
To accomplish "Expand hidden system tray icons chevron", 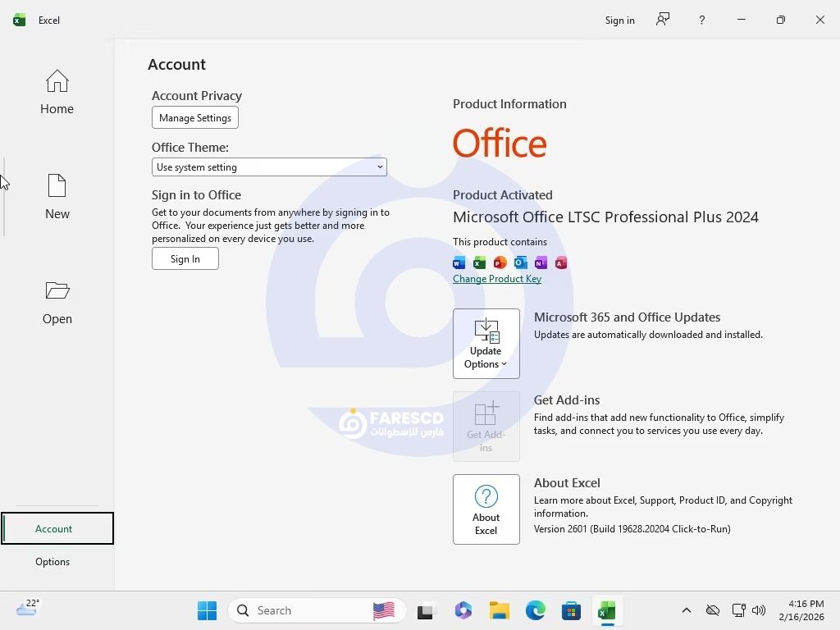I will tap(687, 610).
